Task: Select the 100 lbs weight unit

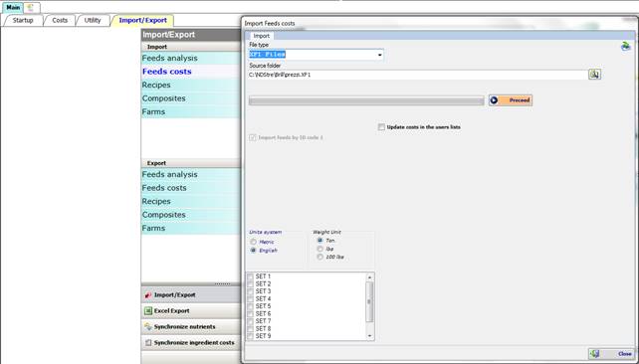Action: [x=319, y=257]
